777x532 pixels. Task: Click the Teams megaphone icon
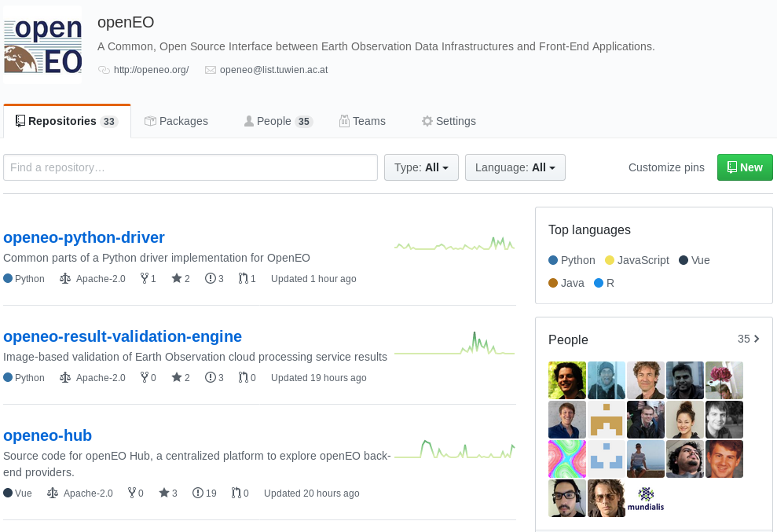[x=344, y=121]
